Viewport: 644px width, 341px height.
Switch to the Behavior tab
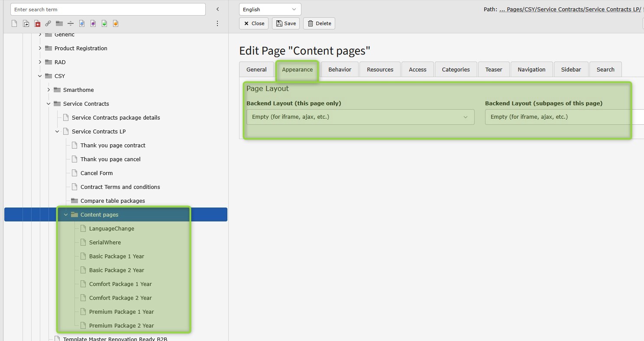340,69
